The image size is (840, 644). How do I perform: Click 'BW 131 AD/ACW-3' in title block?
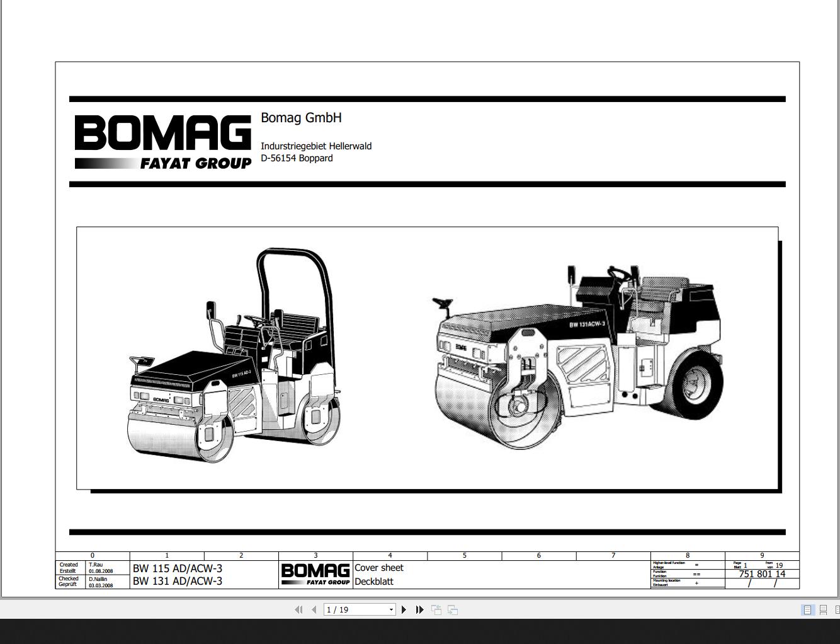178,581
